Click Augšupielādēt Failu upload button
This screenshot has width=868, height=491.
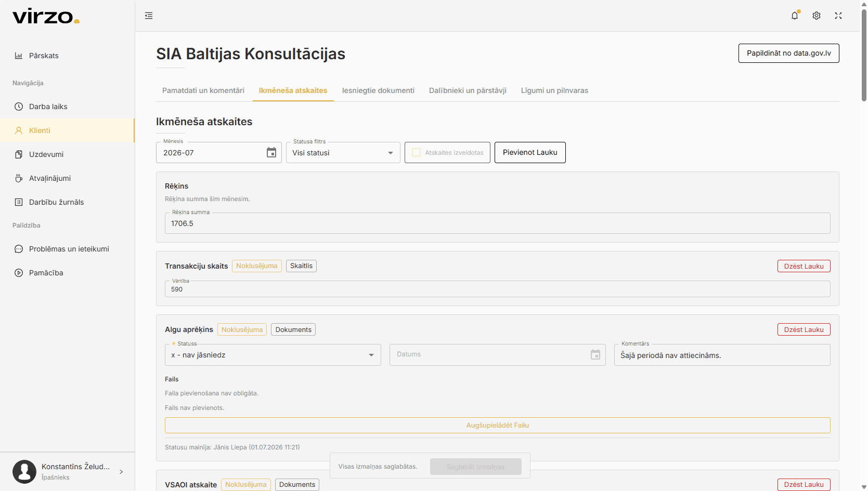click(497, 425)
